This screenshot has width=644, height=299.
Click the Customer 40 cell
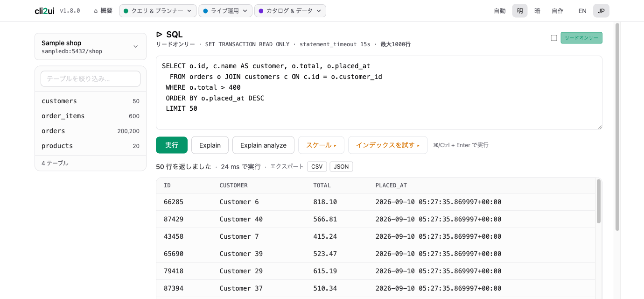tap(241, 219)
